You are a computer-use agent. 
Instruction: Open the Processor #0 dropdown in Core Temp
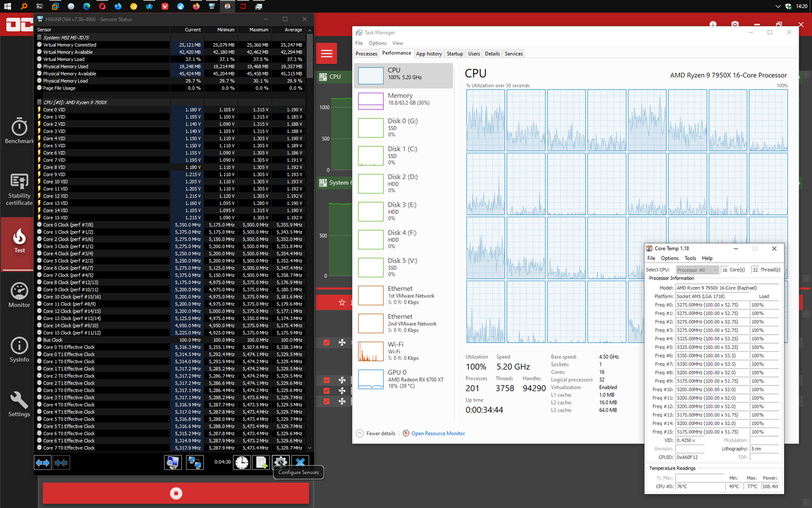[716, 270]
